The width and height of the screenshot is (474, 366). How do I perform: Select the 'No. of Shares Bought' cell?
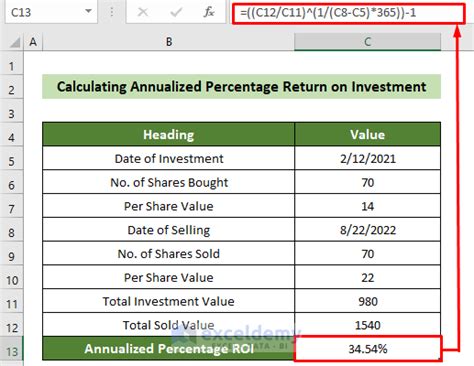click(x=169, y=182)
